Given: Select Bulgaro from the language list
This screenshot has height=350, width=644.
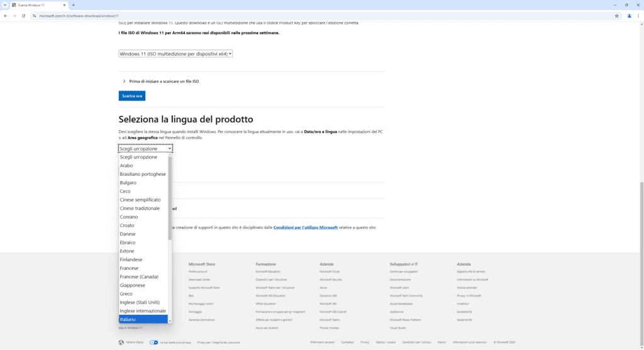Looking at the screenshot, I should (143, 183).
